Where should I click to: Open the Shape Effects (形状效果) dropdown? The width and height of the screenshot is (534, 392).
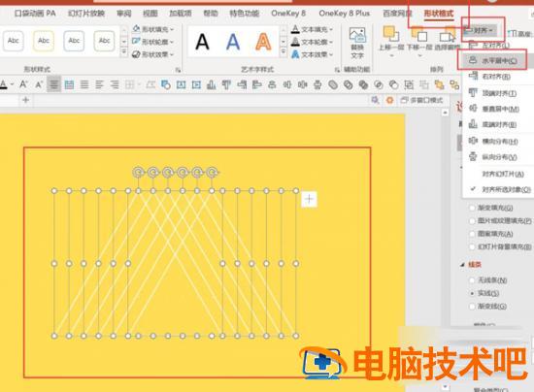click(152, 54)
